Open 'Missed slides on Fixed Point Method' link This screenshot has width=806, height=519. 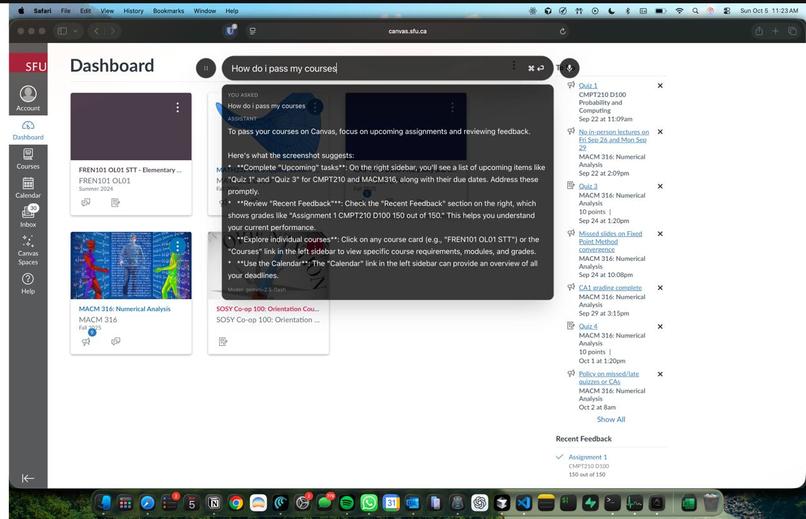pyautogui.click(x=610, y=241)
